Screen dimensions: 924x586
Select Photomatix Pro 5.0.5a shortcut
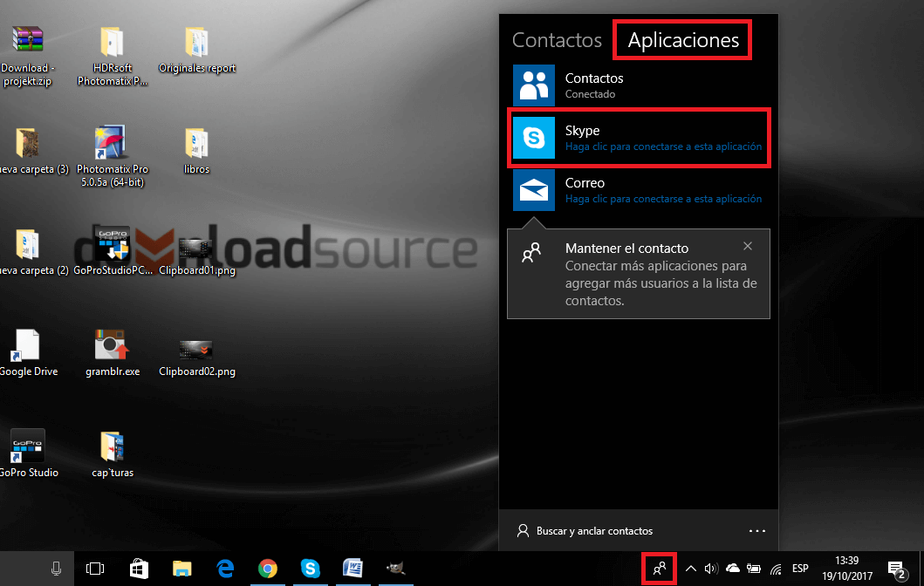[x=112, y=156]
